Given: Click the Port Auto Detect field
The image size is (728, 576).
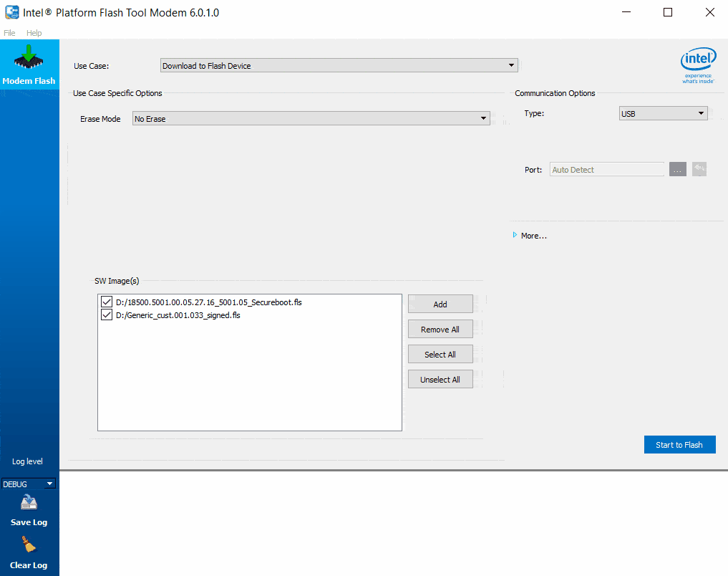Looking at the screenshot, I should (607, 170).
